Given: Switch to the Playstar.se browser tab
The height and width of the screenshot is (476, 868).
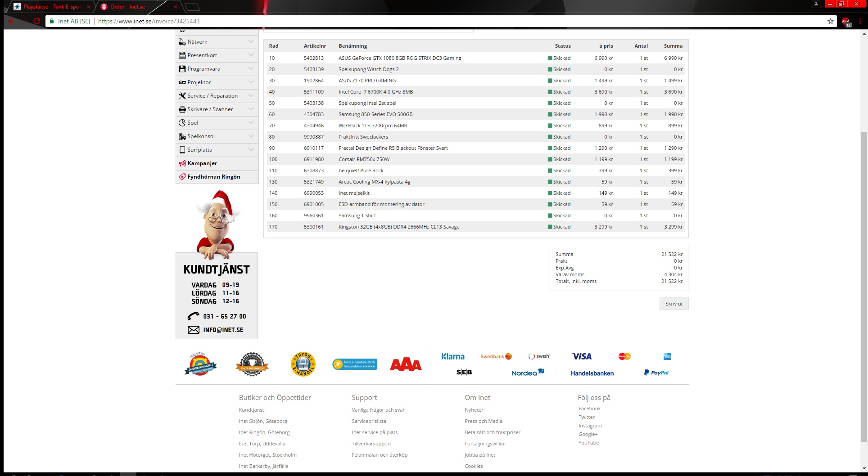Looking at the screenshot, I should [x=51, y=7].
